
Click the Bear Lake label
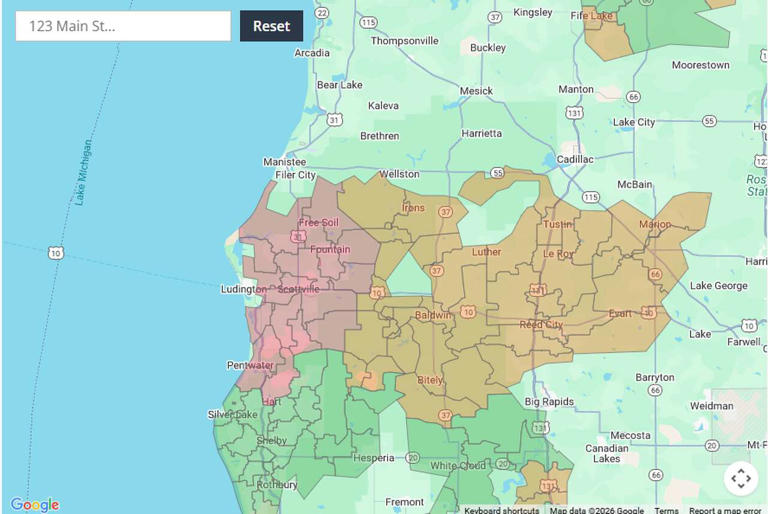pos(339,85)
